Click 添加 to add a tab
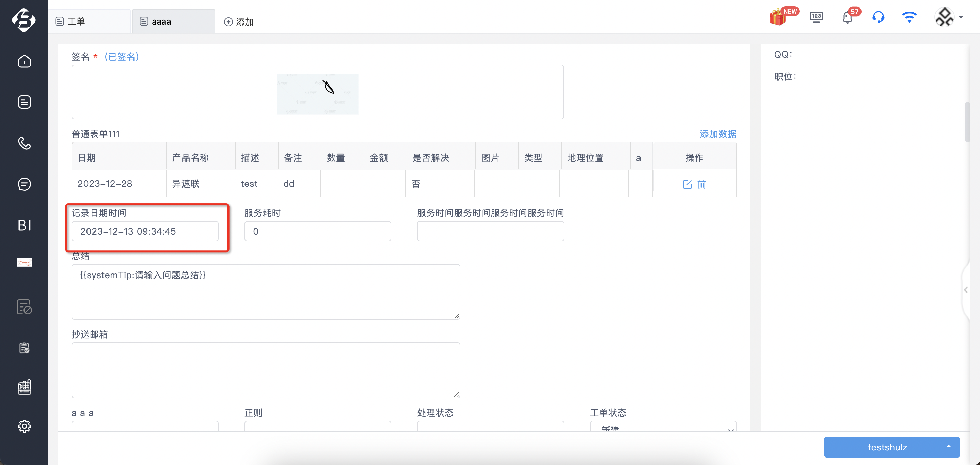 pos(239,22)
